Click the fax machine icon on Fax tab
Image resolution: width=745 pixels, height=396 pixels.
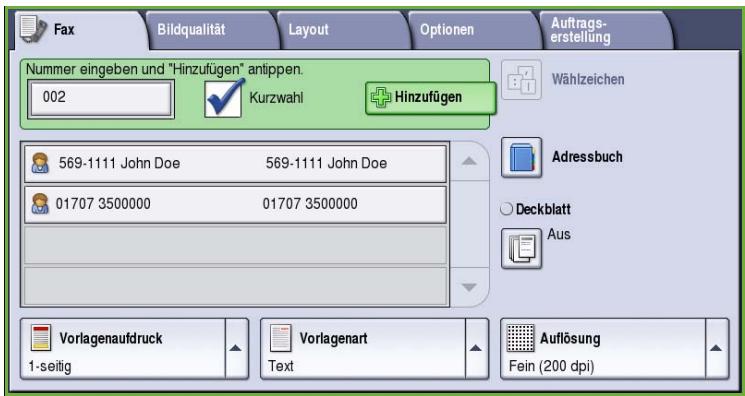(33, 29)
